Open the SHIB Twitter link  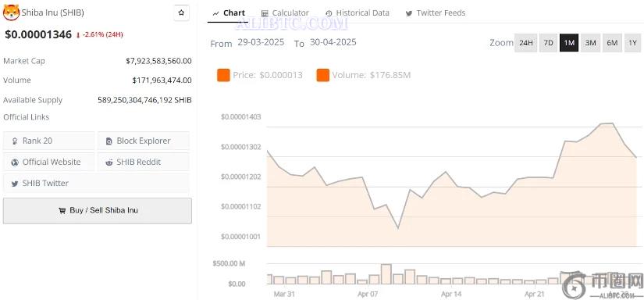tap(96, 184)
